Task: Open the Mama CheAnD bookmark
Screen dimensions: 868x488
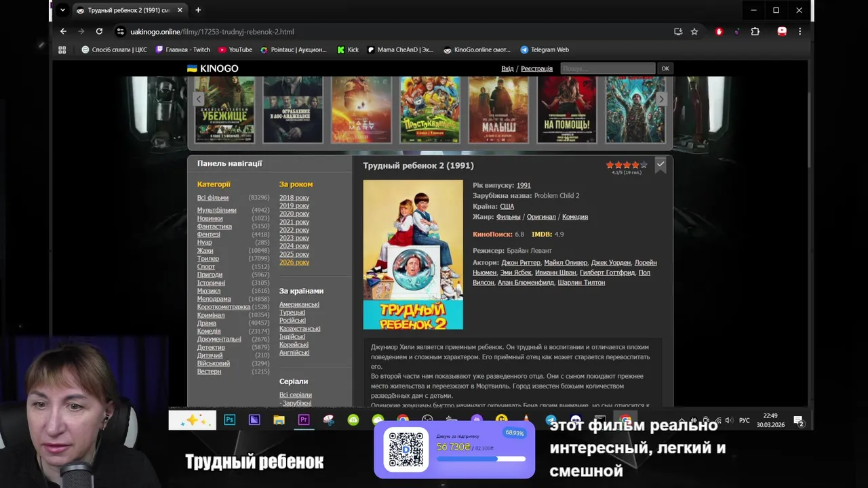Action: (400, 49)
